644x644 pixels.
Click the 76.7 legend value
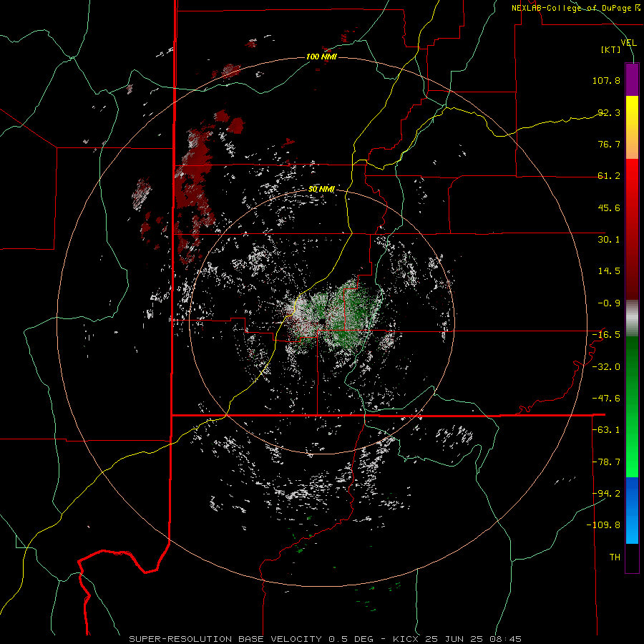pos(609,144)
